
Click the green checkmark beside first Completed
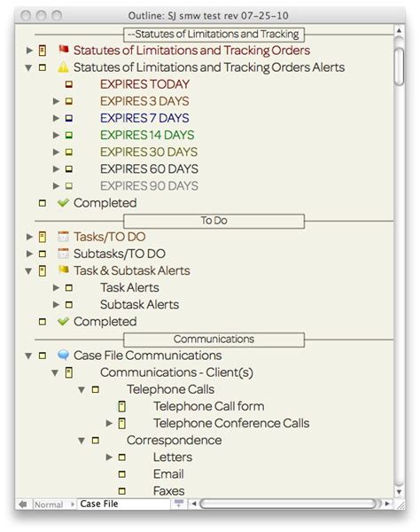pyautogui.click(x=64, y=202)
